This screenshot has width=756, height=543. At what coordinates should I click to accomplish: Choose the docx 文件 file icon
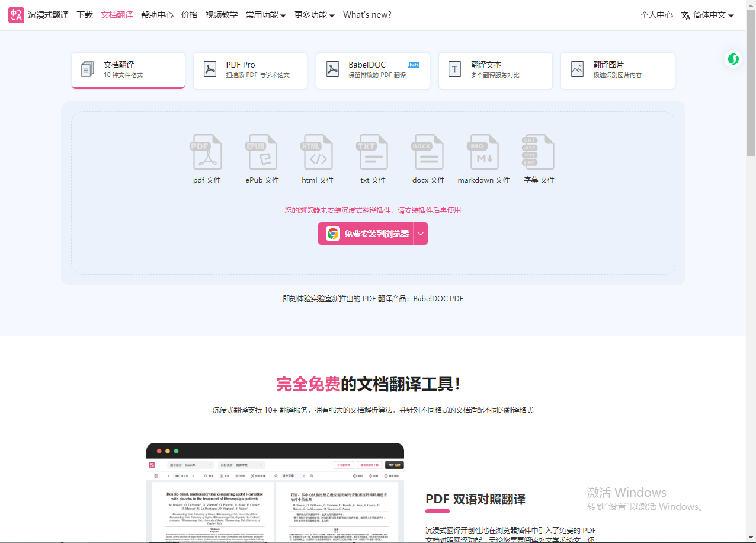coord(428,152)
